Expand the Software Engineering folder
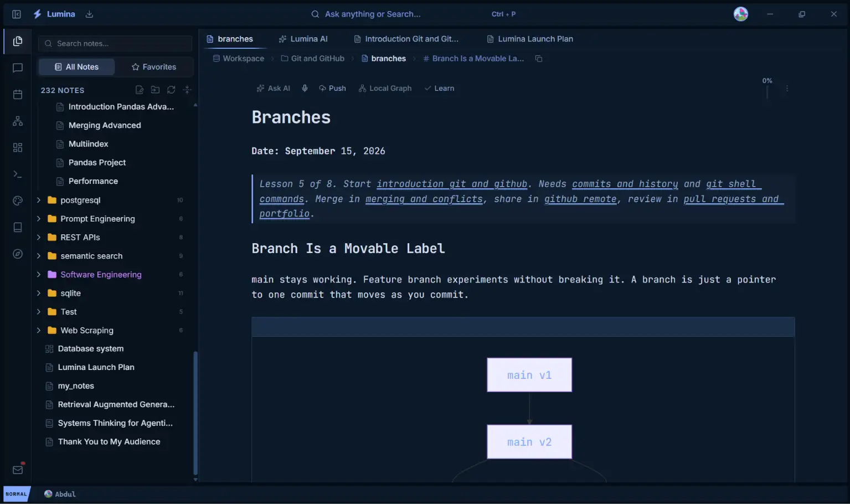The height and width of the screenshot is (504, 850). [x=39, y=275]
